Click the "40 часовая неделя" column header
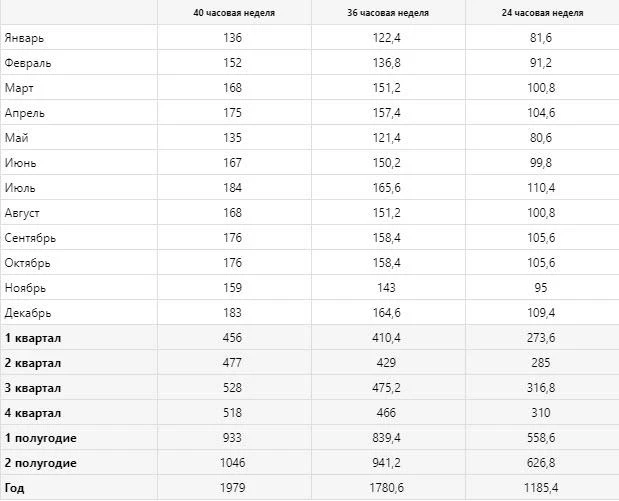619x501 pixels. point(234,13)
